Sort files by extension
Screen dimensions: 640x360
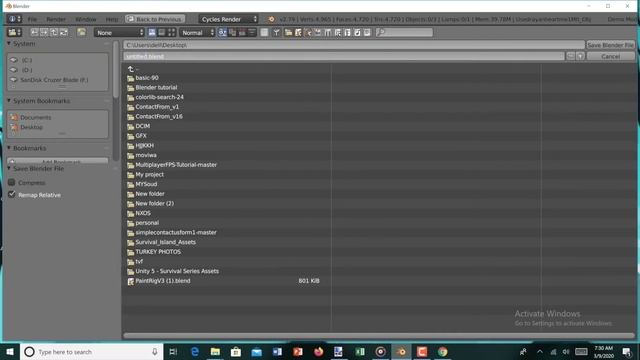pos(232,32)
